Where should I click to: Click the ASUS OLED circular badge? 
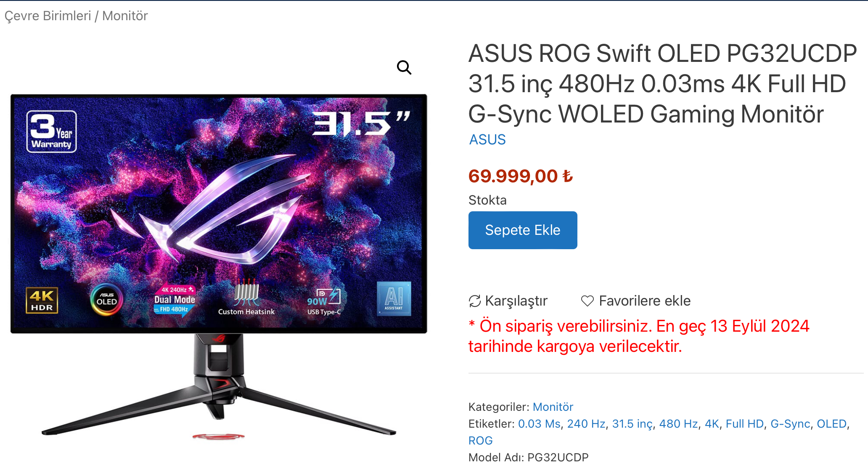pos(107,300)
